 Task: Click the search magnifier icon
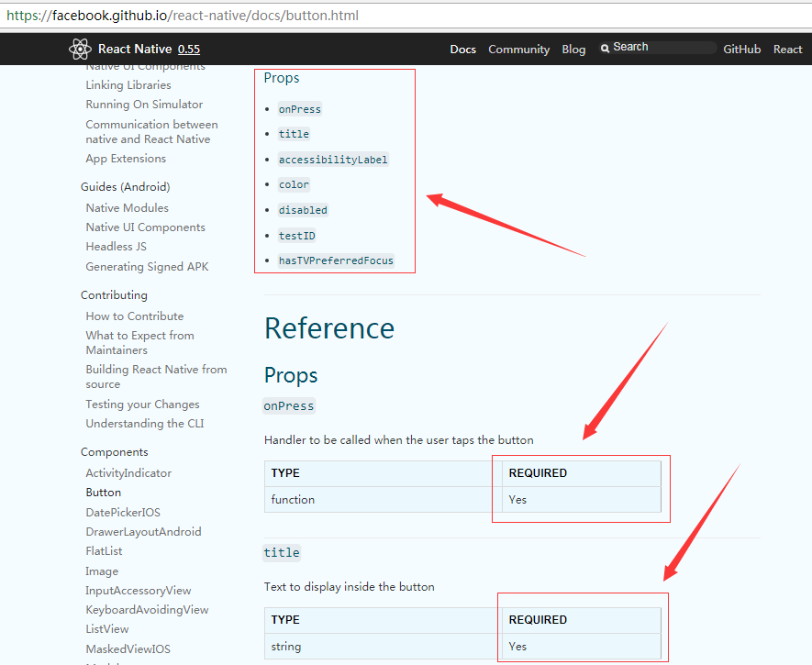tap(605, 48)
